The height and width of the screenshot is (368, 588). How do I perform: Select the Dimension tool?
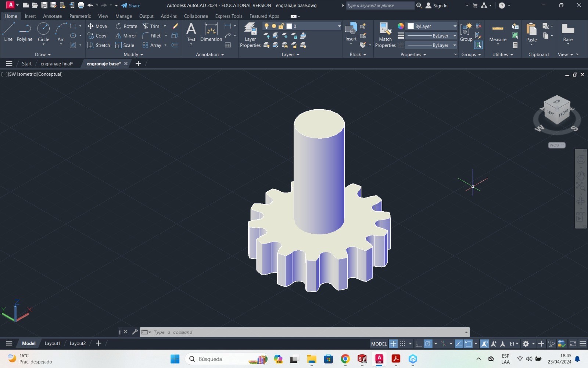211,32
